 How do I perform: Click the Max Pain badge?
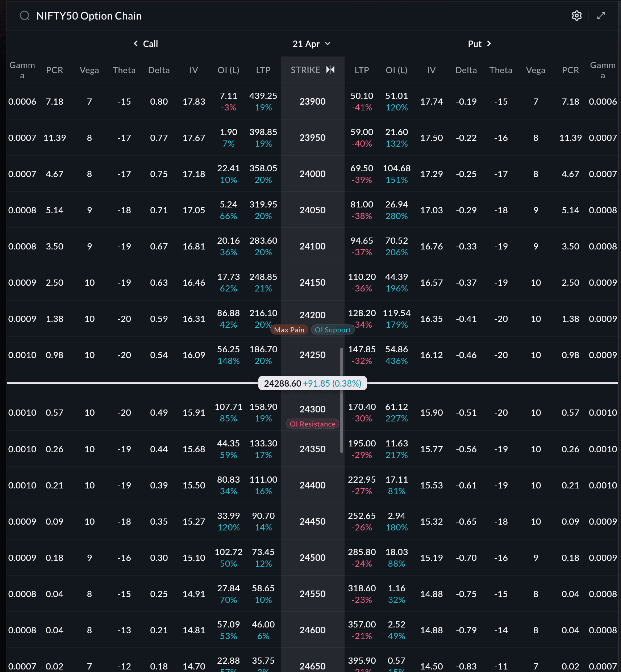289,330
